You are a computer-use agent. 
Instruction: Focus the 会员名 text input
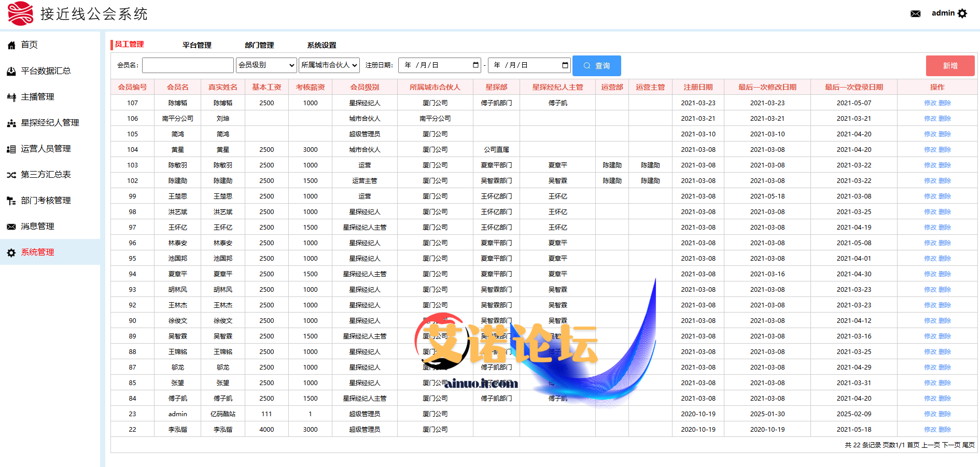[188, 65]
